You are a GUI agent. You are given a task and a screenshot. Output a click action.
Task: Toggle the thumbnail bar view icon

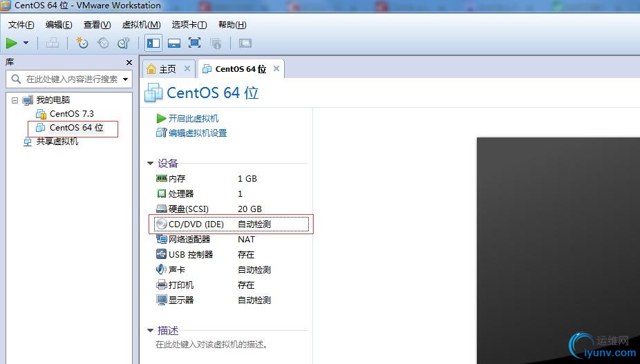(174, 43)
